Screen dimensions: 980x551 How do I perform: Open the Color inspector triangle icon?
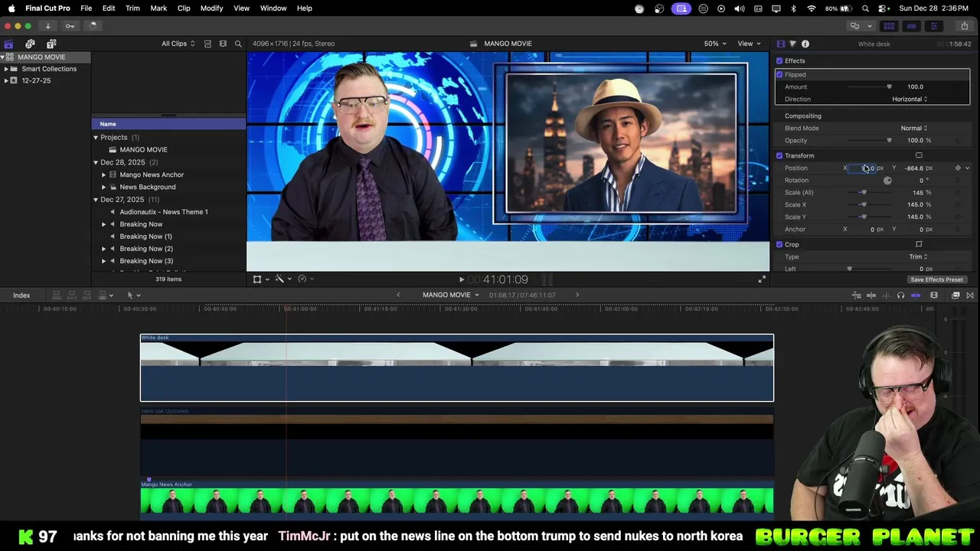pyautogui.click(x=792, y=44)
